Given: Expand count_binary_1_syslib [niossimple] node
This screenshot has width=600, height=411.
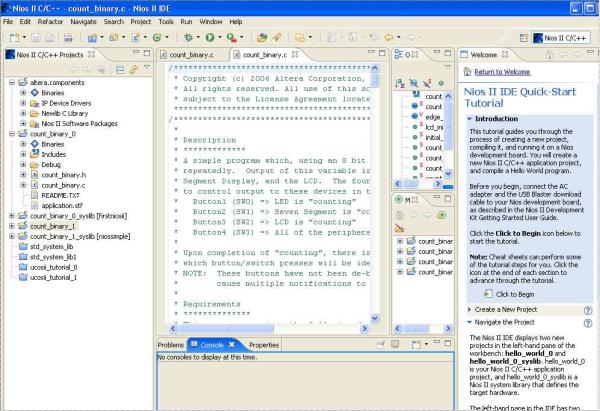Looking at the screenshot, I should (x=12, y=236).
